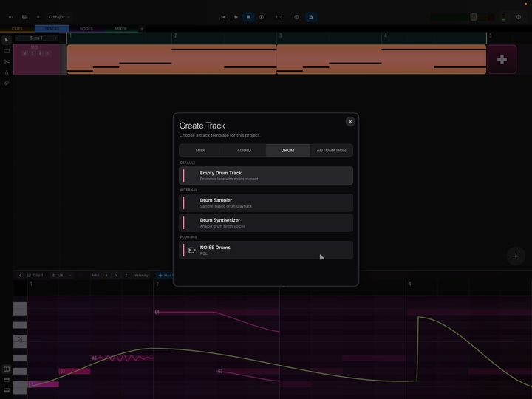Screen dimensions: 532x399
Task: Activate the record button
Action: pyautogui.click(x=262, y=17)
